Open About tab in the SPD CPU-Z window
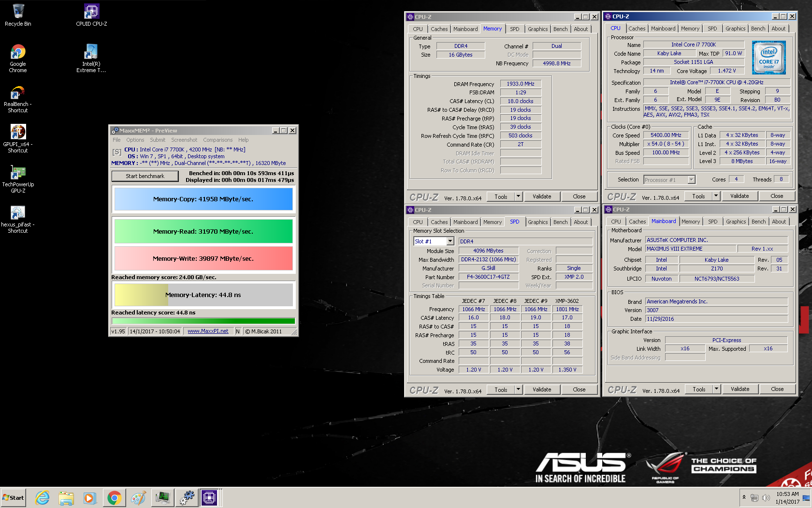Image resolution: width=812 pixels, height=508 pixels. coord(581,222)
